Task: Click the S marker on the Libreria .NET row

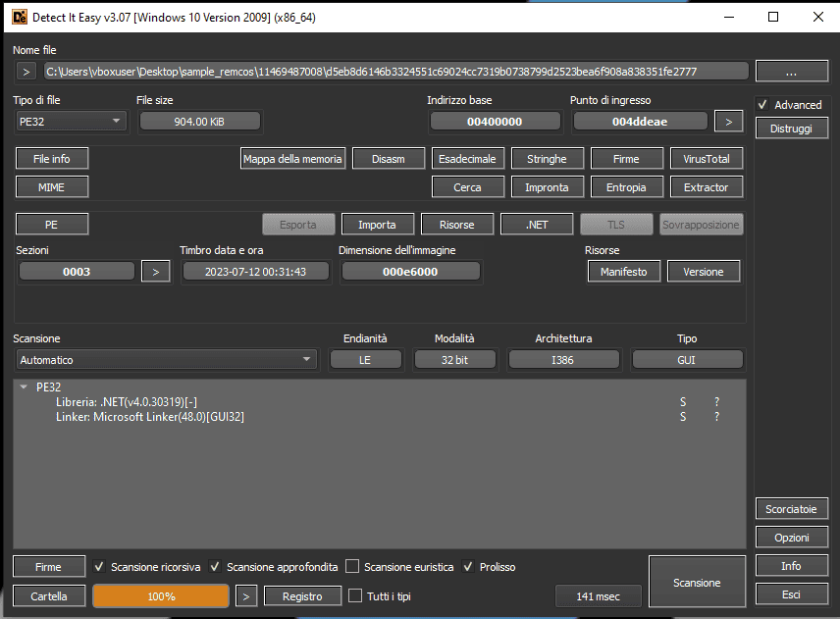Action: click(683, 402)
